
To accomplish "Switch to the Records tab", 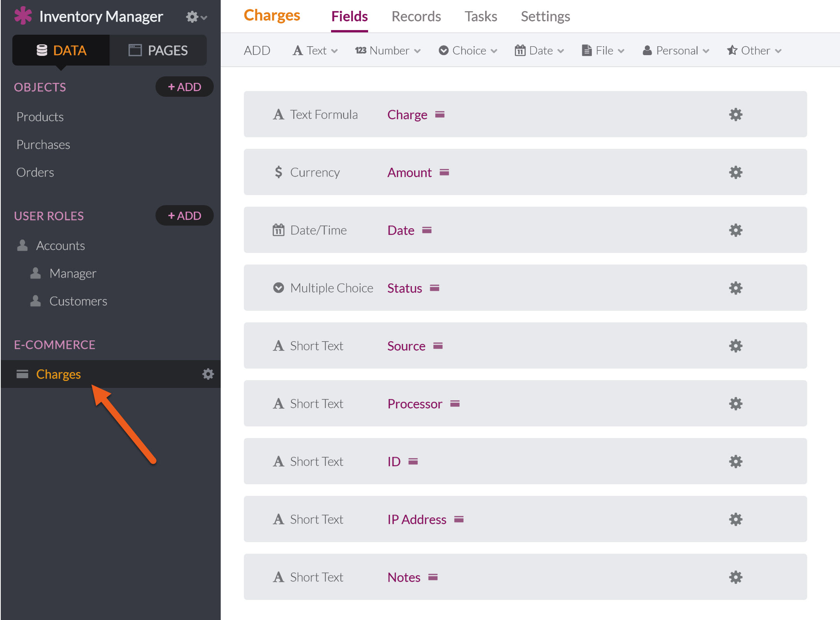I will tap(416, 16).
